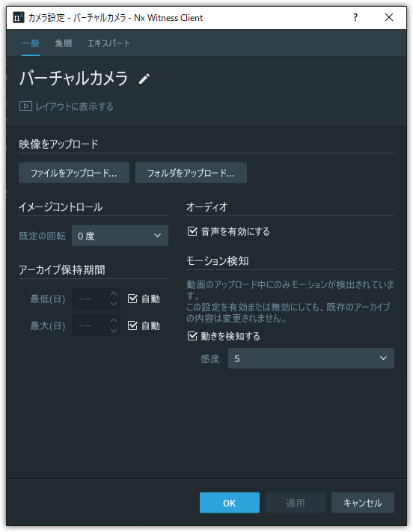Click the ファイルをアップロード... button

click(x=74, y=173)
